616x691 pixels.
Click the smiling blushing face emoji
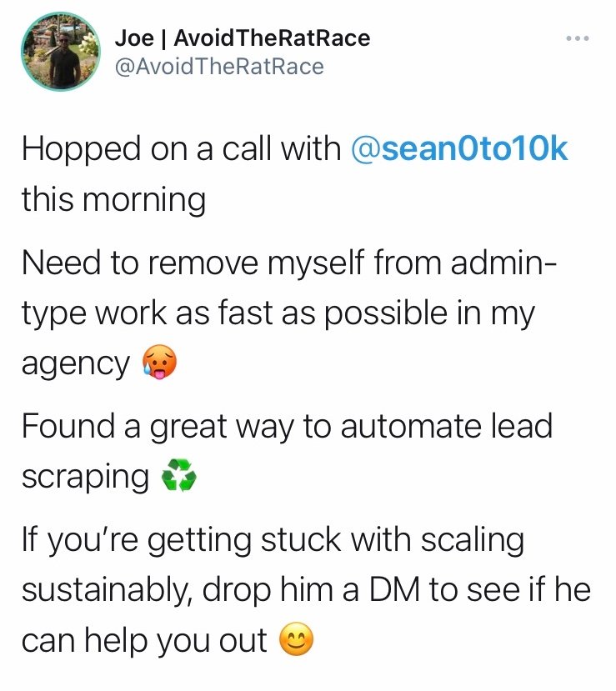297,639
